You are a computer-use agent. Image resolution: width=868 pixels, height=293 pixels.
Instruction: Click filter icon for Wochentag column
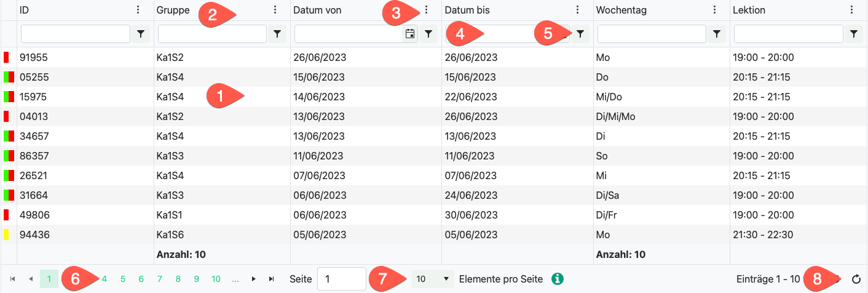(x=716, y=34)
